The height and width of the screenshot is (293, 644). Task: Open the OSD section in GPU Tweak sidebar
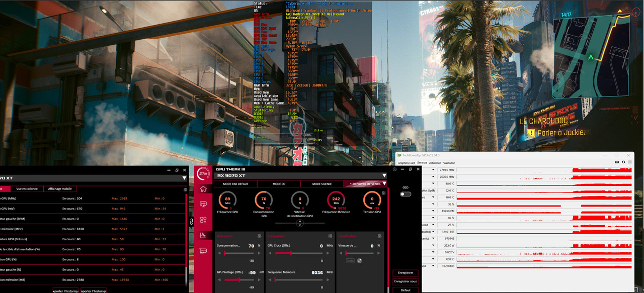pyautogui.click(x=203, y=204)
